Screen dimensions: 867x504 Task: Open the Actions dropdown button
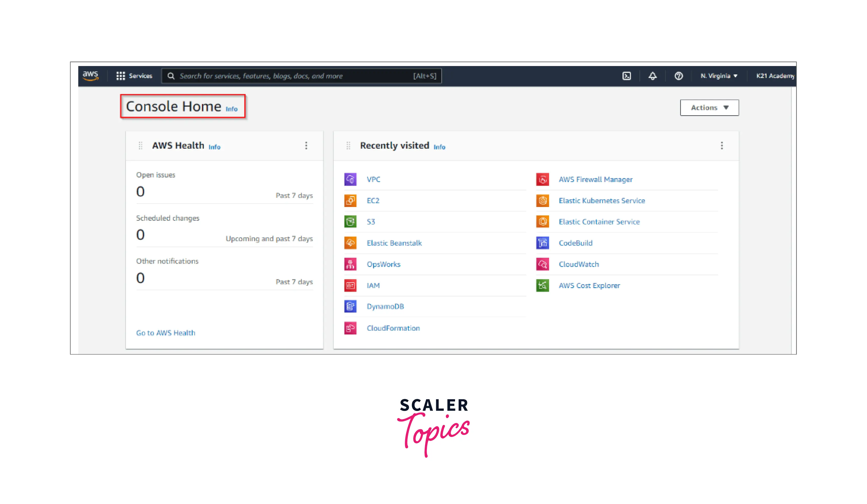[709, 108]
